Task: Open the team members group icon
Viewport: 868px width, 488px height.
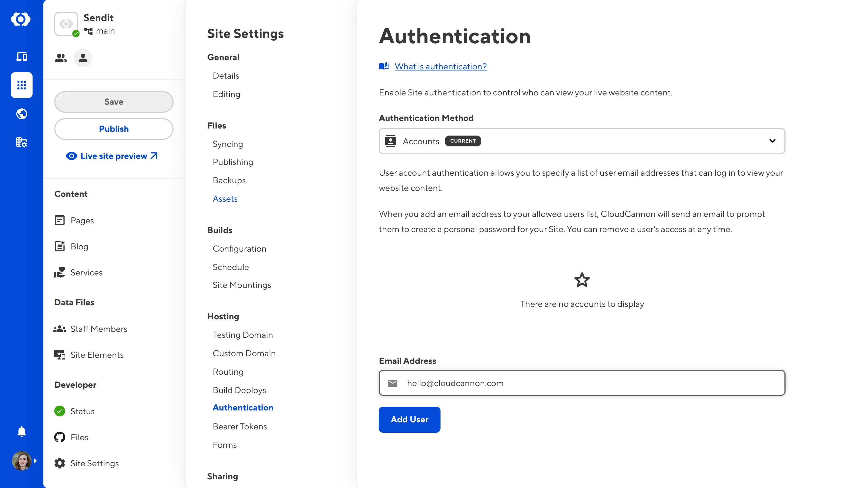Action: pos(61,58)
